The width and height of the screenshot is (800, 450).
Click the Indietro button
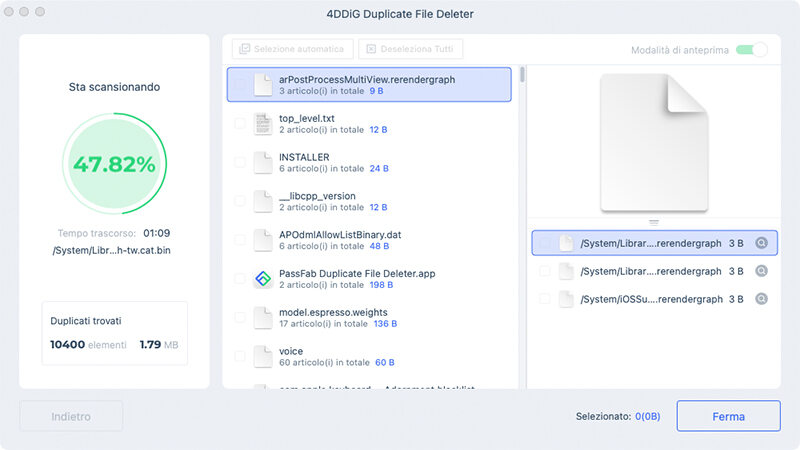(x=71, y=415)
